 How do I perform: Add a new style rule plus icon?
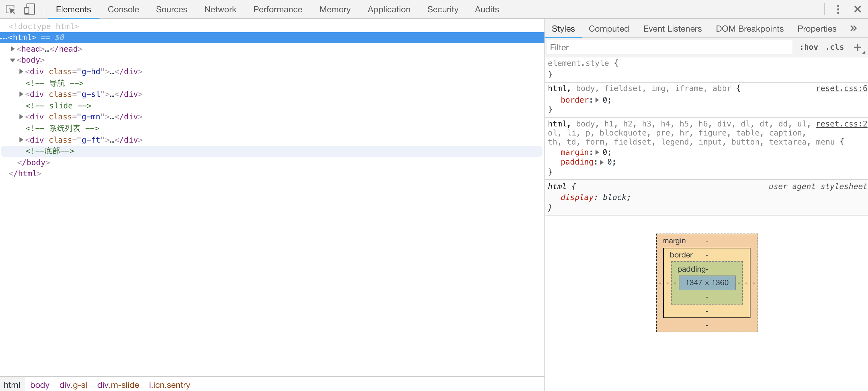(858, 47)
